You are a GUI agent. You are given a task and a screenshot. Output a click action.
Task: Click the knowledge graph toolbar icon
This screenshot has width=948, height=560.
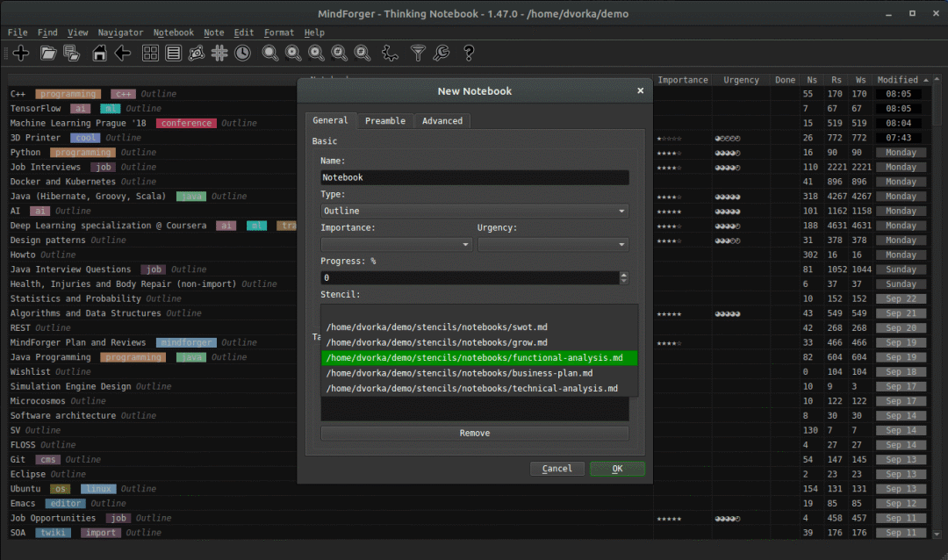pyautogui.click(x=197, y=54)
